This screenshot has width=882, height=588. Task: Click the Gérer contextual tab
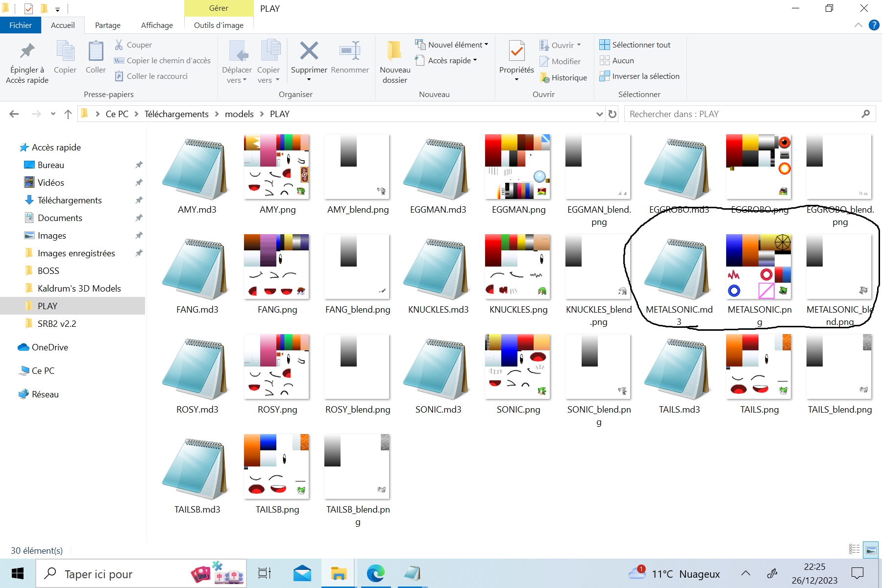(x=219, y=8)
